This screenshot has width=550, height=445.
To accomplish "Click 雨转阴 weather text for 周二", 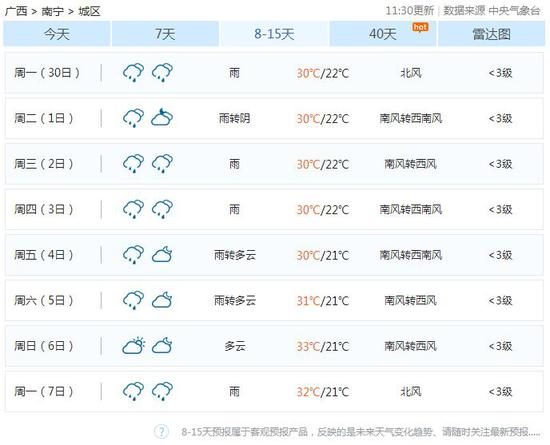I will [235, 119].
